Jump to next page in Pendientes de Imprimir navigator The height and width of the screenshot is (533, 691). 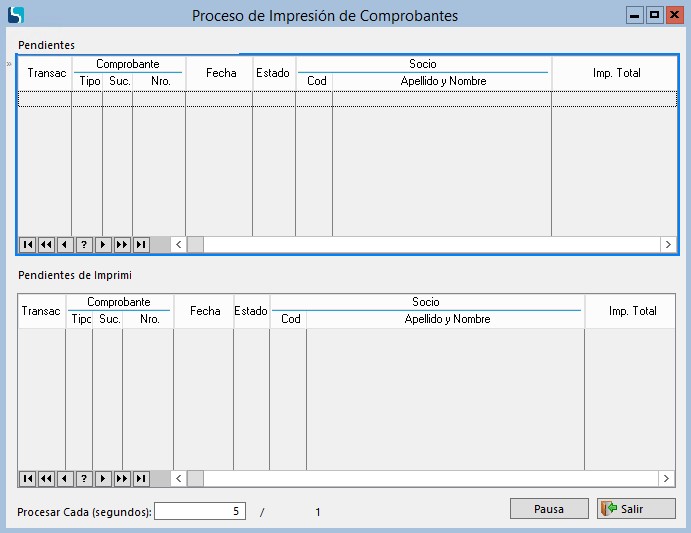pos(122,479)
